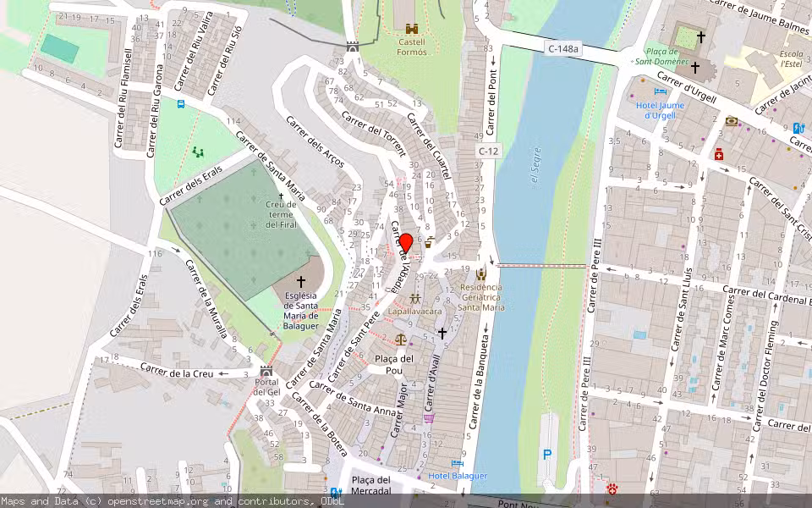812x508 pixels.
Task: Click the EV charging icon at Plaça del Mercadal
Action: (334, 491)
